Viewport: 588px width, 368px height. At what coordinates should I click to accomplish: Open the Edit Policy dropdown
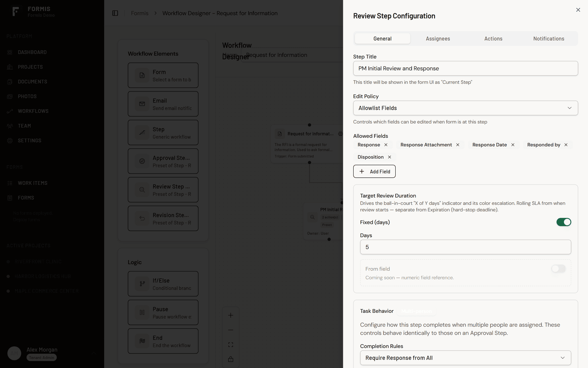(465, 108)
